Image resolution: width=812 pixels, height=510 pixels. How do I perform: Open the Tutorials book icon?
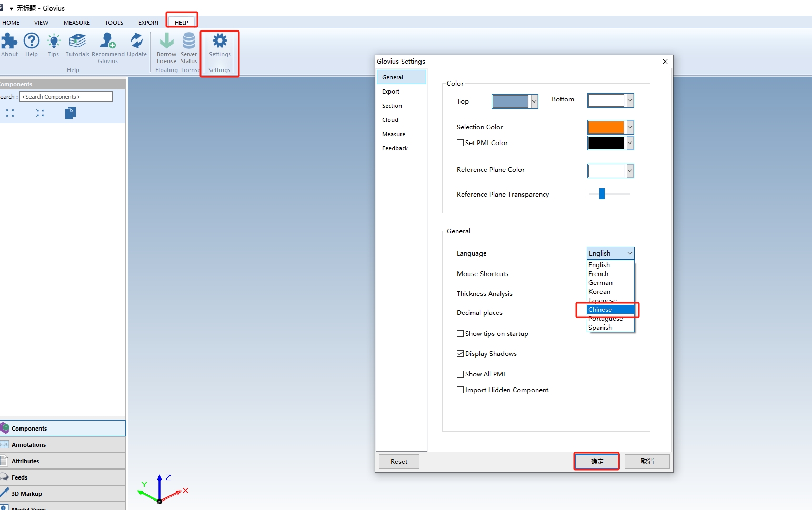click(x=77, y=42)
